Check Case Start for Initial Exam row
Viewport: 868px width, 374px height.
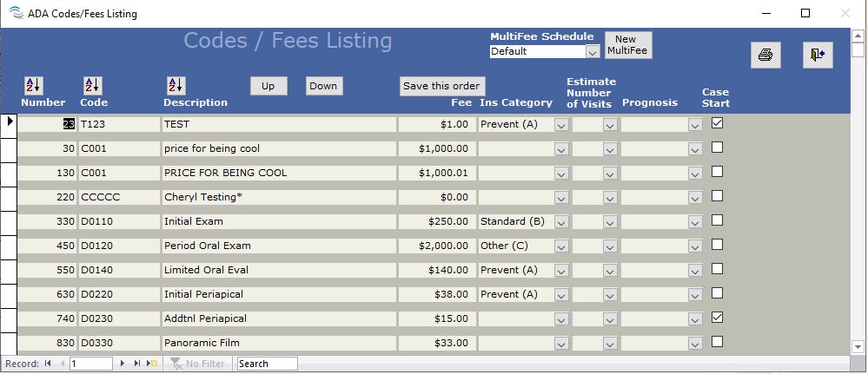[x=717, y=220]
